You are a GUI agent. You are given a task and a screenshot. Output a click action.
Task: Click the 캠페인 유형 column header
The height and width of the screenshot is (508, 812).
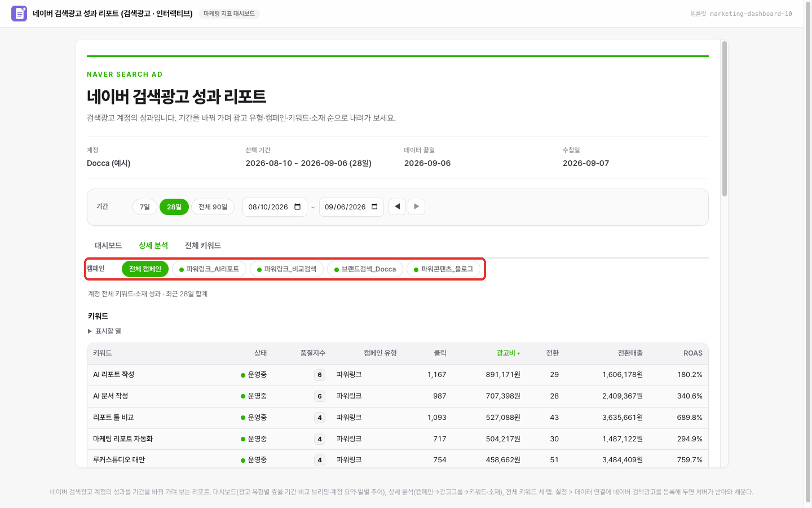[x=380, y=353]
